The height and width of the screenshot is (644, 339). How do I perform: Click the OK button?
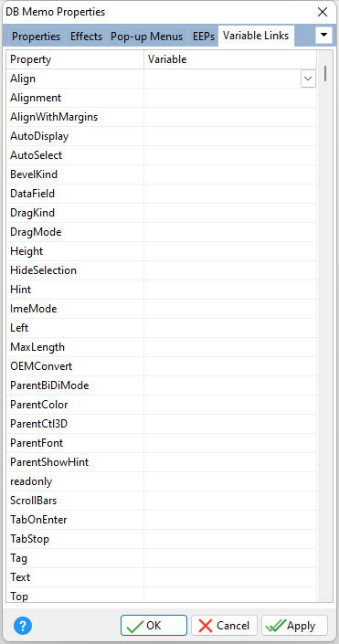pyautogui.click(x=154, y=626)
